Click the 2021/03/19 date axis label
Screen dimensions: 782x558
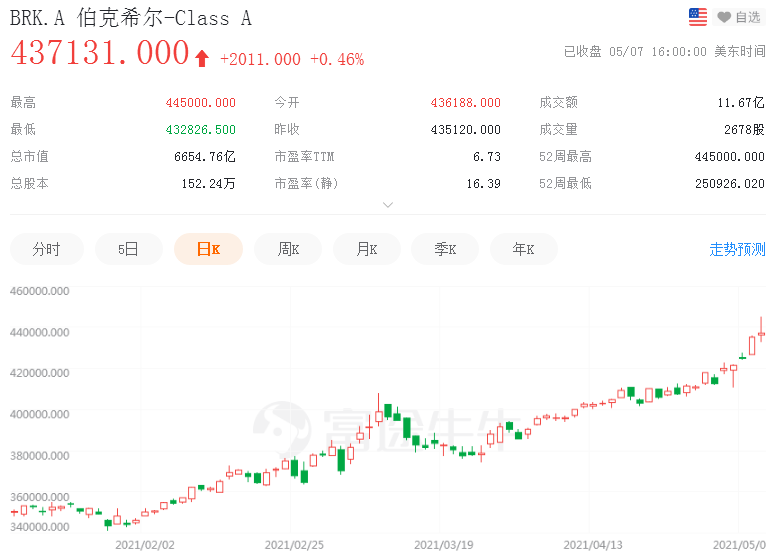point(444,545)
